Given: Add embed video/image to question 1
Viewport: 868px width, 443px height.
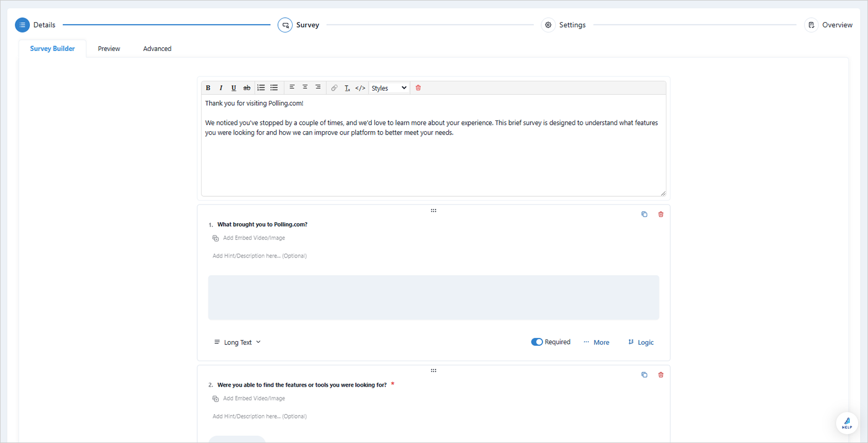Looking at the screenshot, I should (x=249, y=238).
